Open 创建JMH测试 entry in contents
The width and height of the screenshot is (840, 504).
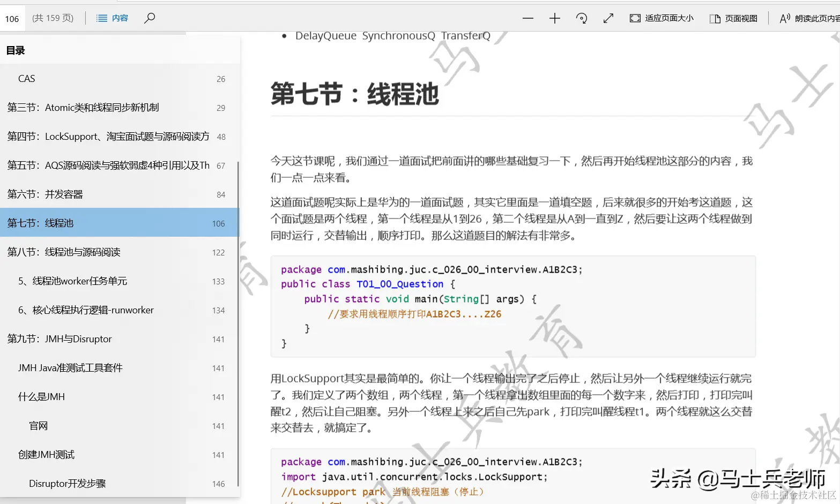pyautogui.click(x=120, y=455)
